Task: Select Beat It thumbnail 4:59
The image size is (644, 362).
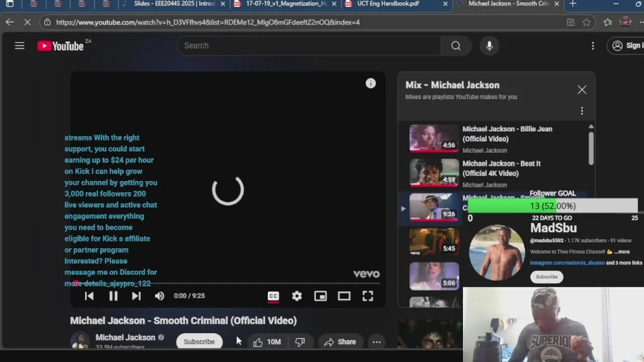Action: pos(434,172)
